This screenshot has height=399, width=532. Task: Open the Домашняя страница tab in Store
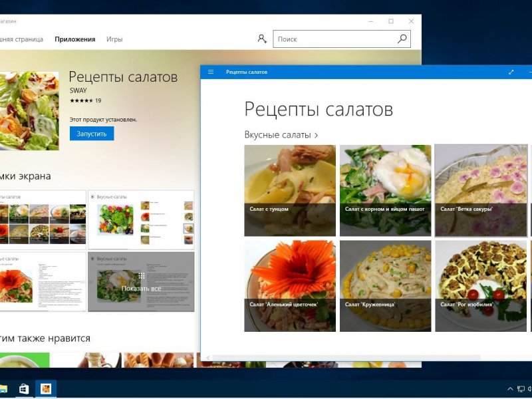point(21,39)
